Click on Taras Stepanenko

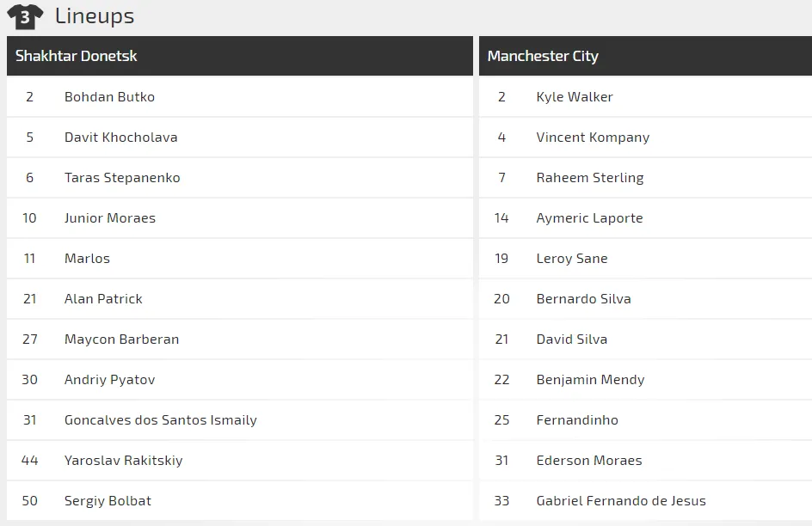pyautogui.click(x=122, y=178)
